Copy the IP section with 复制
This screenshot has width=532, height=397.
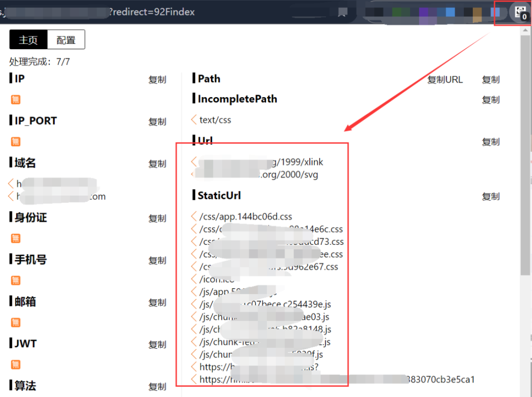point(158,80)
